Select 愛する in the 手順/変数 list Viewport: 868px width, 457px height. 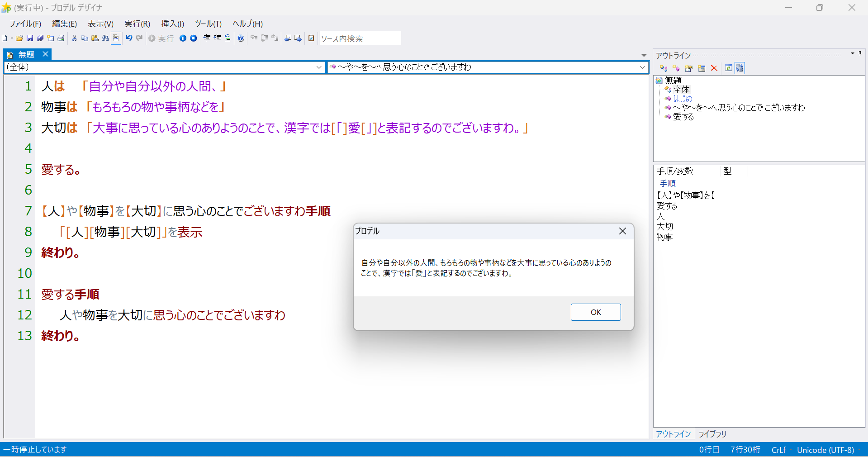tap(667, 206)
